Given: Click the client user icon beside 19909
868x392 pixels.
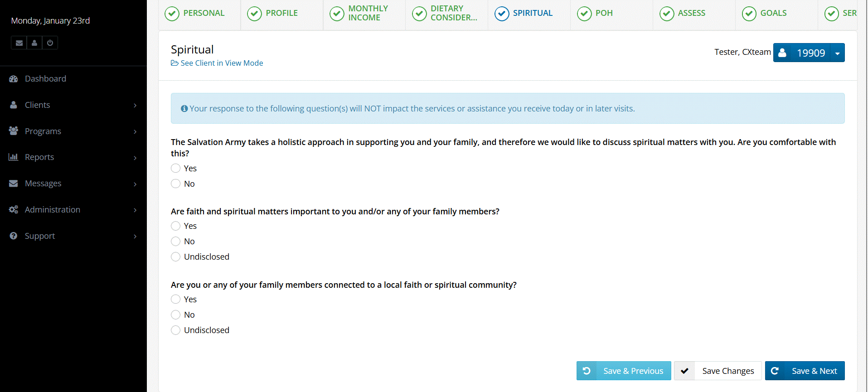Looking at the screenshot, I should pos(782,53).
